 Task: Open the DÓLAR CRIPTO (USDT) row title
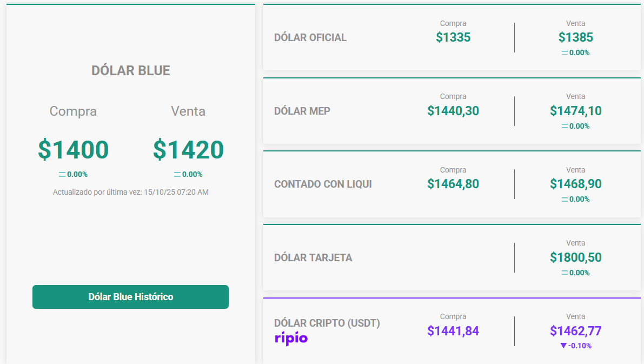(x=327, y=323)
